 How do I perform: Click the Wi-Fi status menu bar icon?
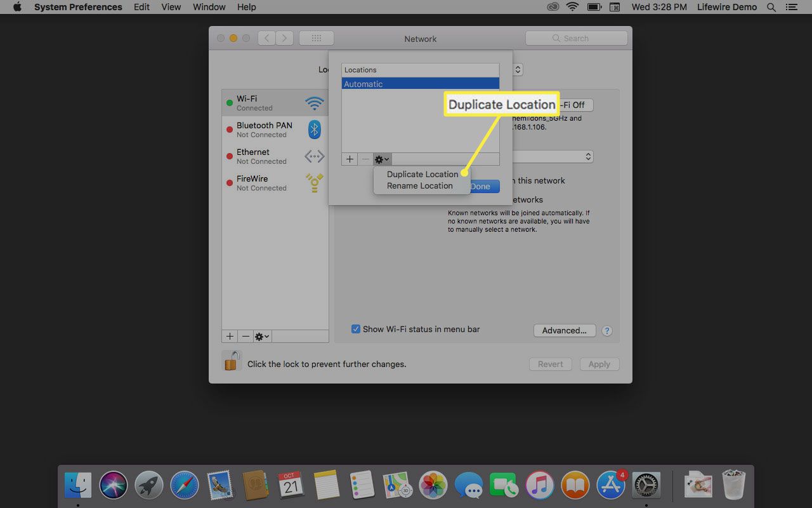pyautogui.click(x=573, y=7)
